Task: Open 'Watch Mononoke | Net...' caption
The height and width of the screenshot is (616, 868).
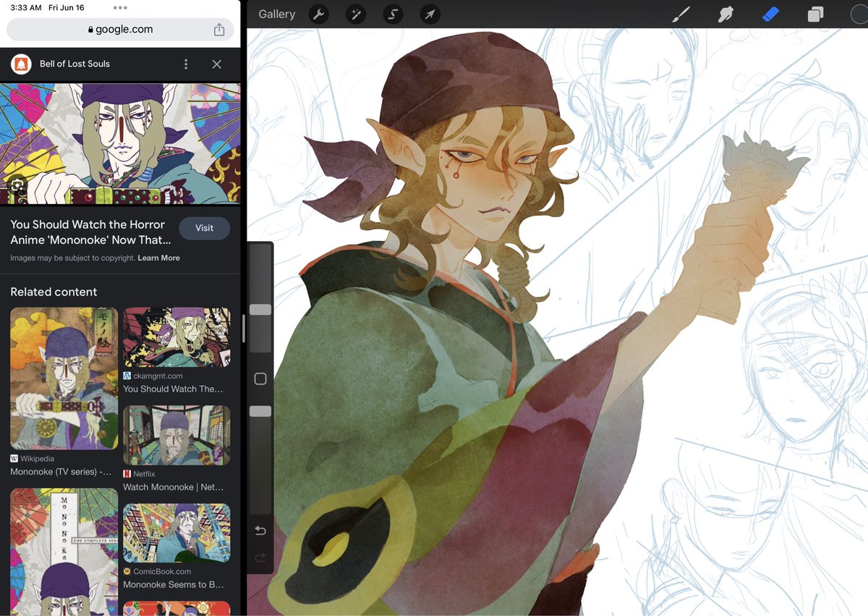Action: pyautogui.click(x=174, y=487)
